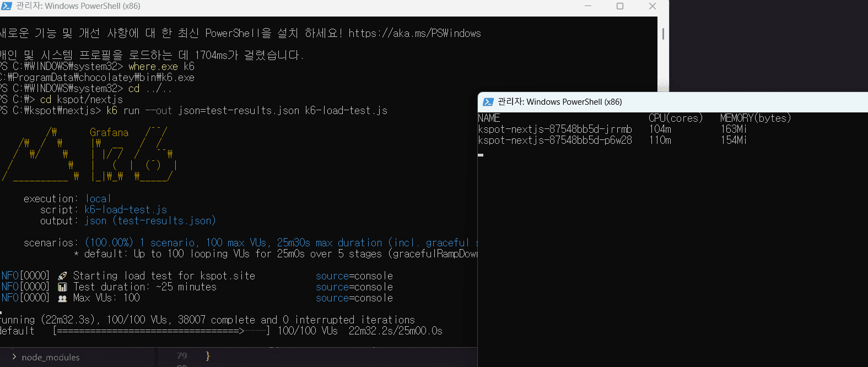This screenshot has height=367, width=868.
Task: Click the pod name ending in jrrmb
Action: [554, 129]
